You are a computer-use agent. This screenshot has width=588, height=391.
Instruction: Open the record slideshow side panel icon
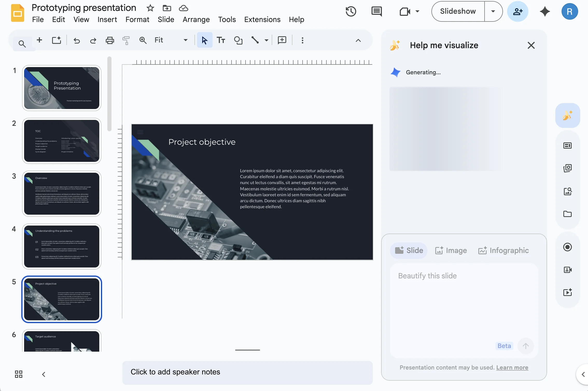[x=567, y=247]
